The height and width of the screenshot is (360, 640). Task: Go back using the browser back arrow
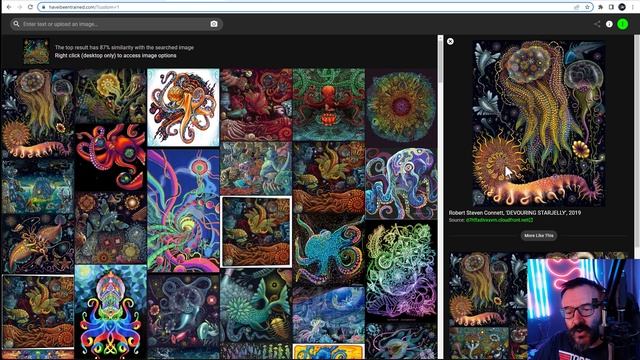coord(9,7)
